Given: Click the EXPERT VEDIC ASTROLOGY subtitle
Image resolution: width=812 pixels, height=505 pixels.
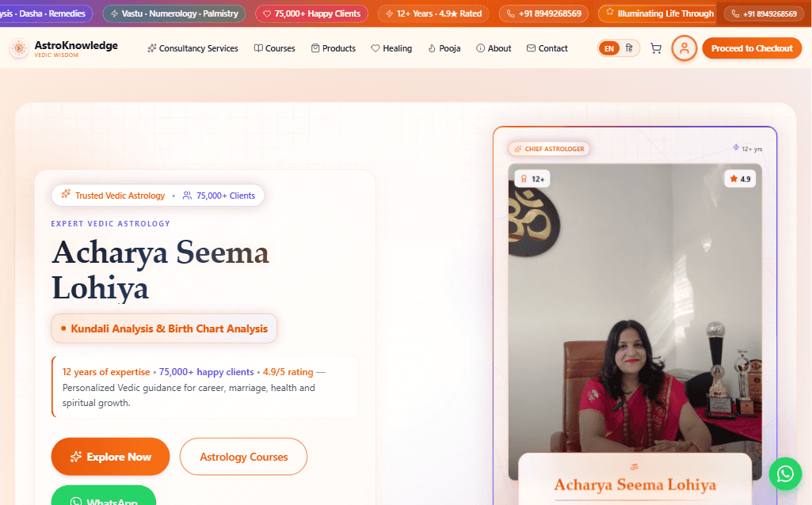Looking at the screenshot, I should pos(110,223).
